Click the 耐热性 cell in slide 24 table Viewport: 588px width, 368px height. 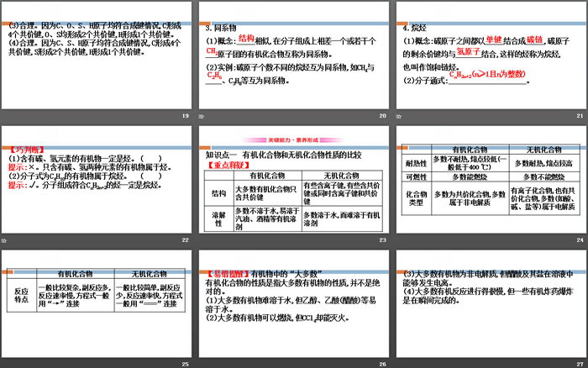coord(417,163)
